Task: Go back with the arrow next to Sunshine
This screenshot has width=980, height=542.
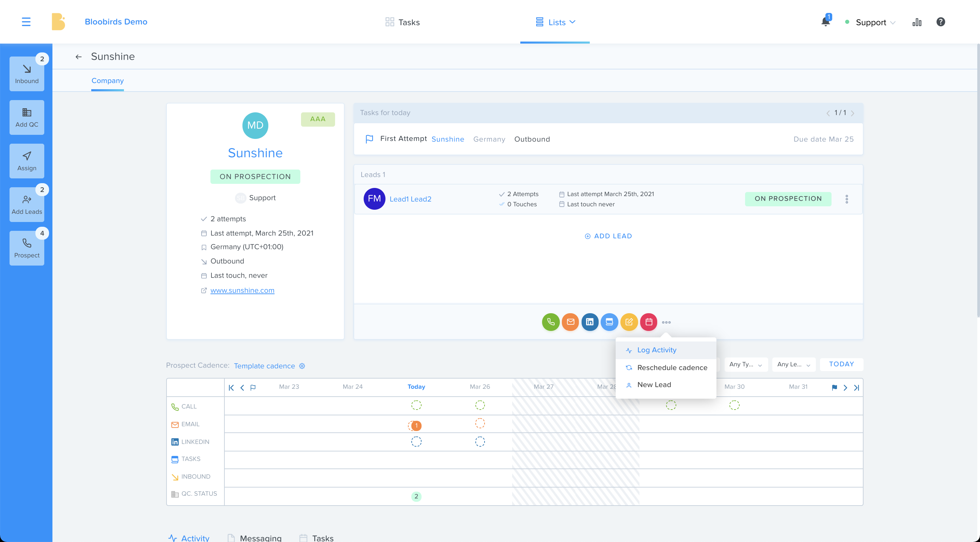Action: click(78, 57)
